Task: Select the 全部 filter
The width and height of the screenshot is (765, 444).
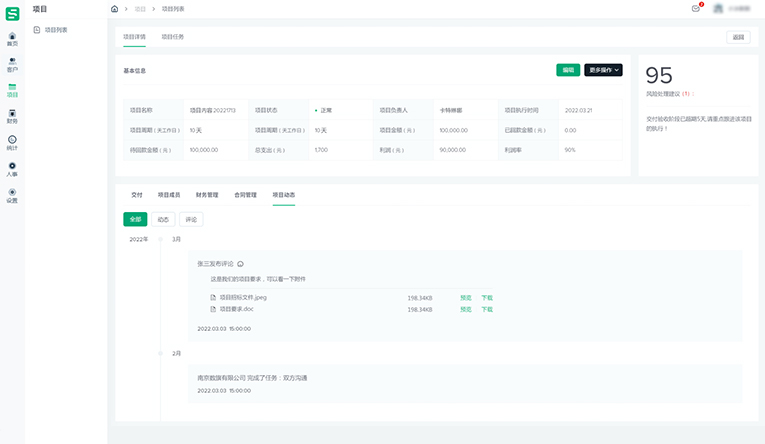Action: point(135,219)
